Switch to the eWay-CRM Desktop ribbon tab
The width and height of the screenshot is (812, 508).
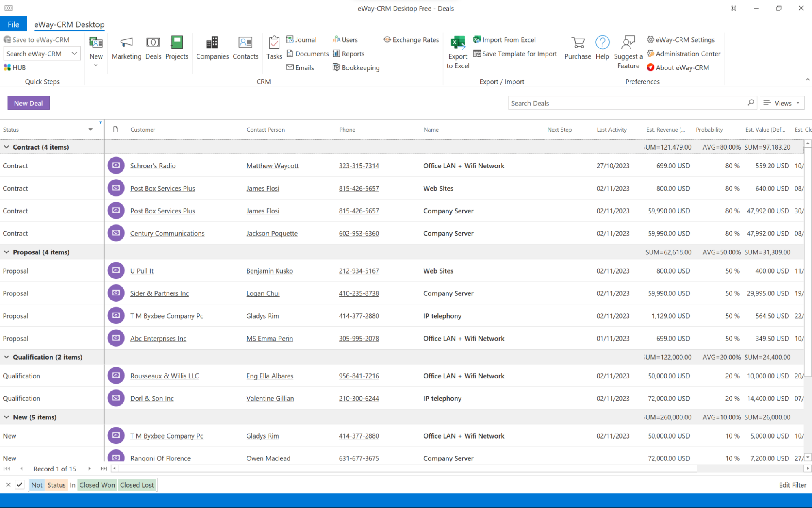69,24
